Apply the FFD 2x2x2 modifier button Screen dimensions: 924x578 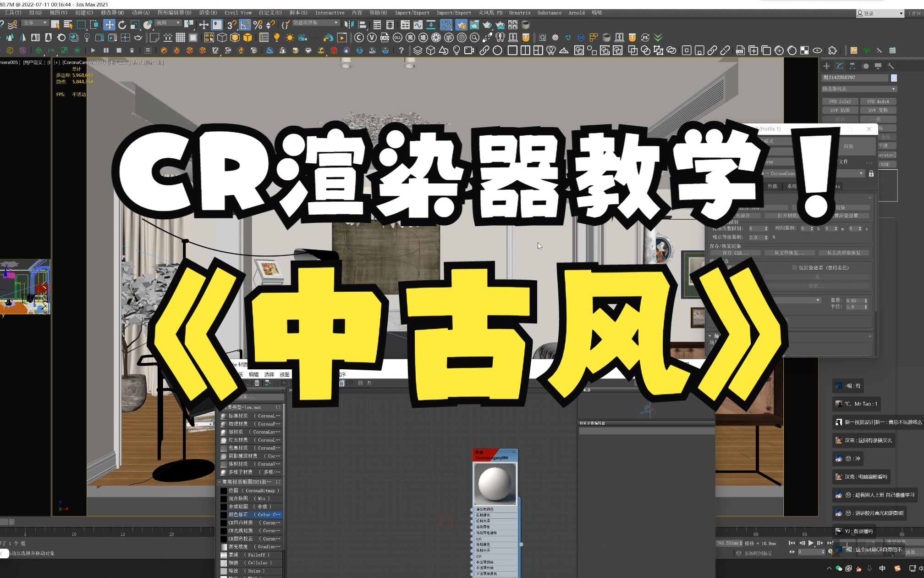[x=840, y=101]
